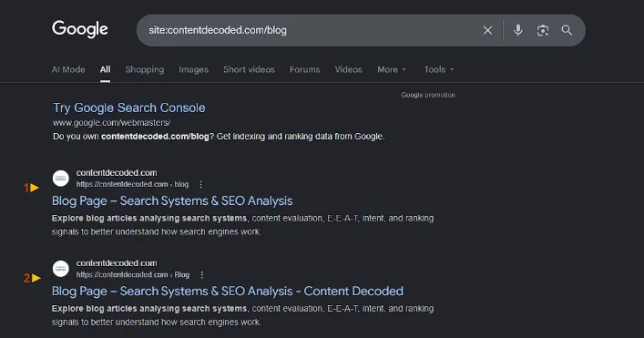Click second result's contentdecoded.com site name
644x338 pixels.
point(117,263)
